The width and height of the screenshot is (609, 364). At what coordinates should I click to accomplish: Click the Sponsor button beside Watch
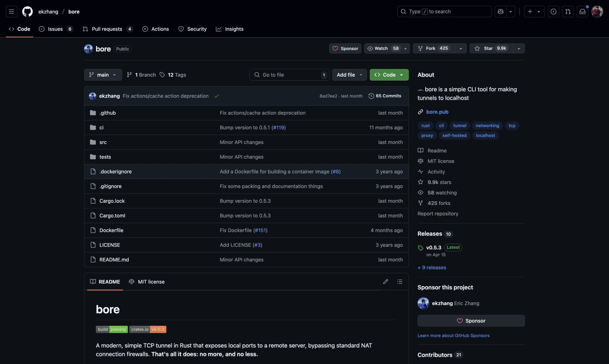(345, 48)
